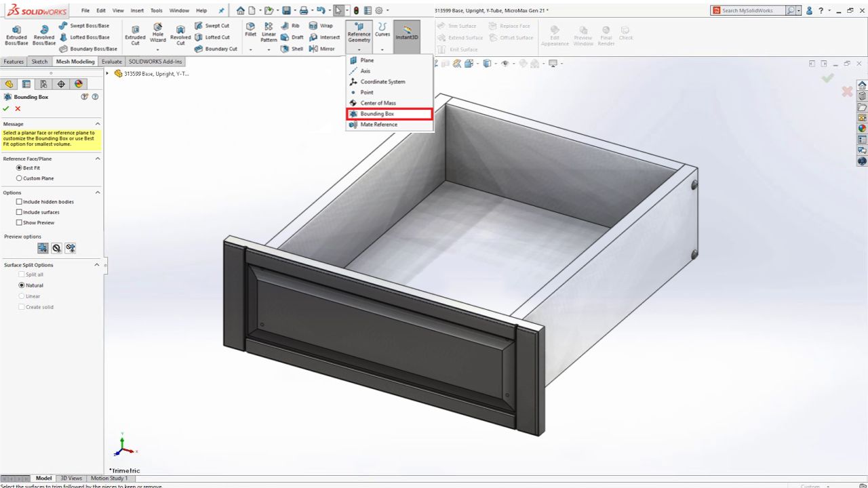This screenshot has height=488, width=868.
Task: Choose Bounding Box from Reference Geometry menu
Action: click(x=377, y=113)
